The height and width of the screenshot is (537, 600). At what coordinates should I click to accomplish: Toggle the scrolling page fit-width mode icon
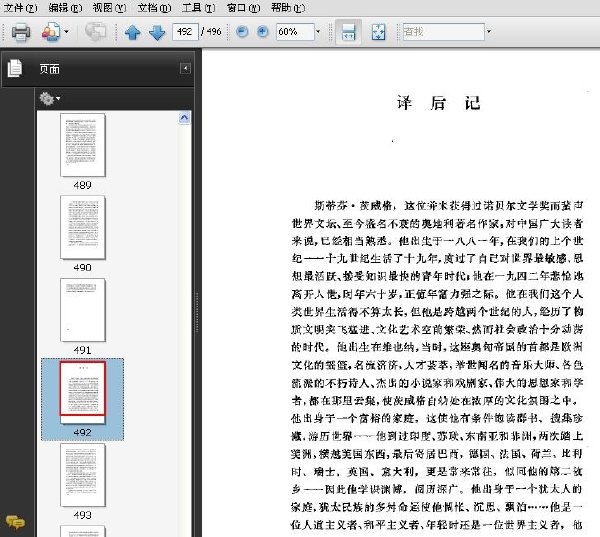(348, 32)
